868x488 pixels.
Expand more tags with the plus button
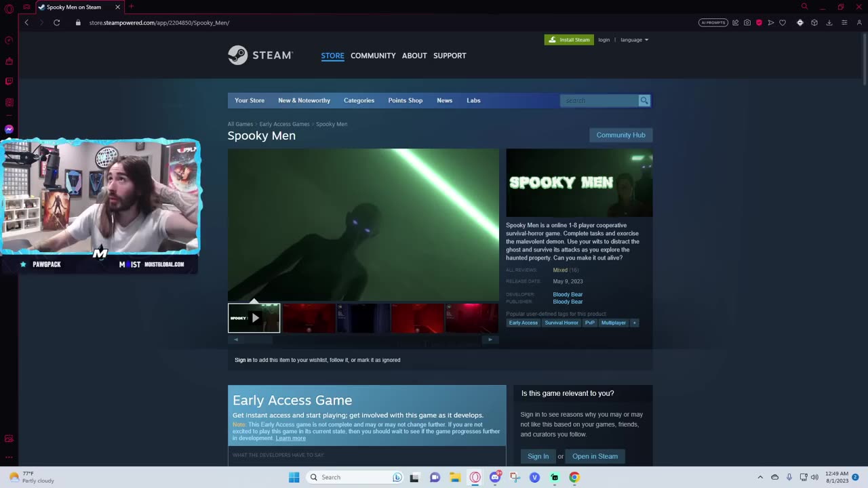635,323
